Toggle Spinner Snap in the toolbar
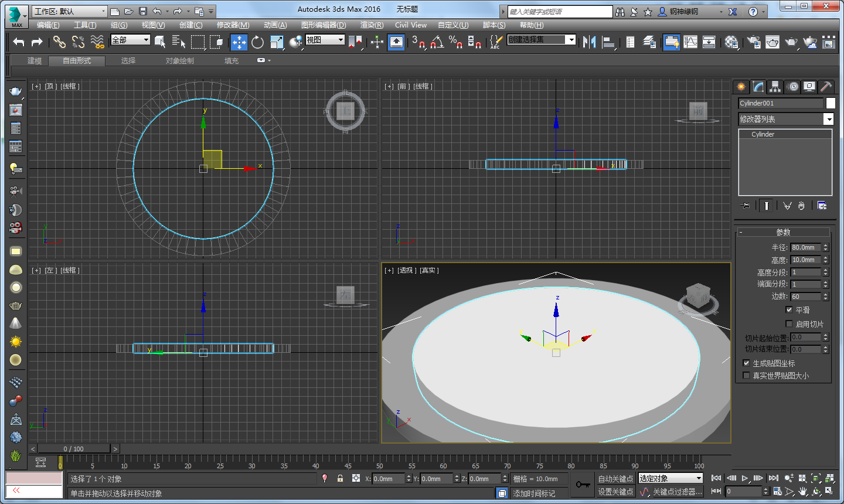This screenshot has width=844, height=504. click(x=475, y=42)
